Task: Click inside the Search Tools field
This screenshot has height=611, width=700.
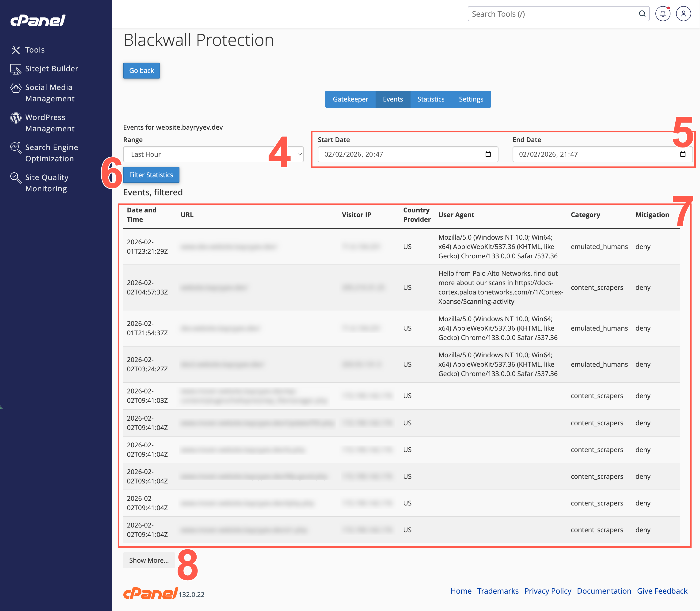Action: pyautogui.click(x=546, y=14)
